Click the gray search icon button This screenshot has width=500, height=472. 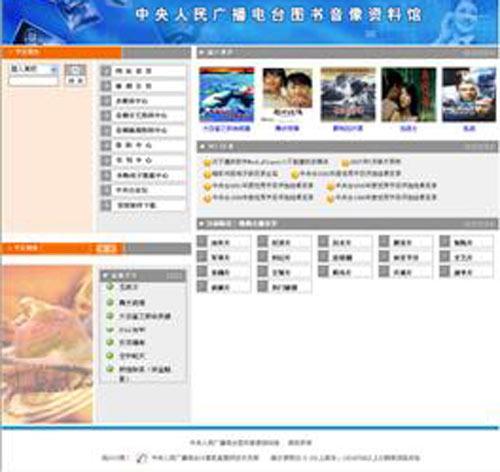75,70
